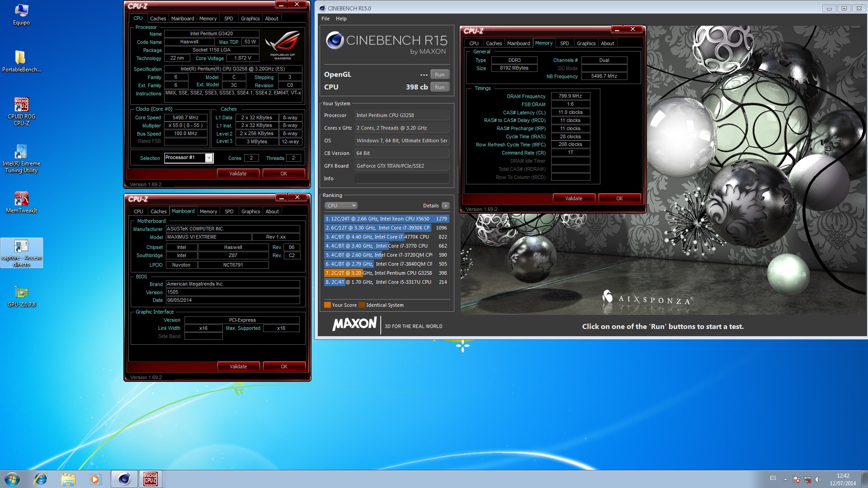
Task: Click the Details arrow in Ranking
Action: tap(445, 206)
